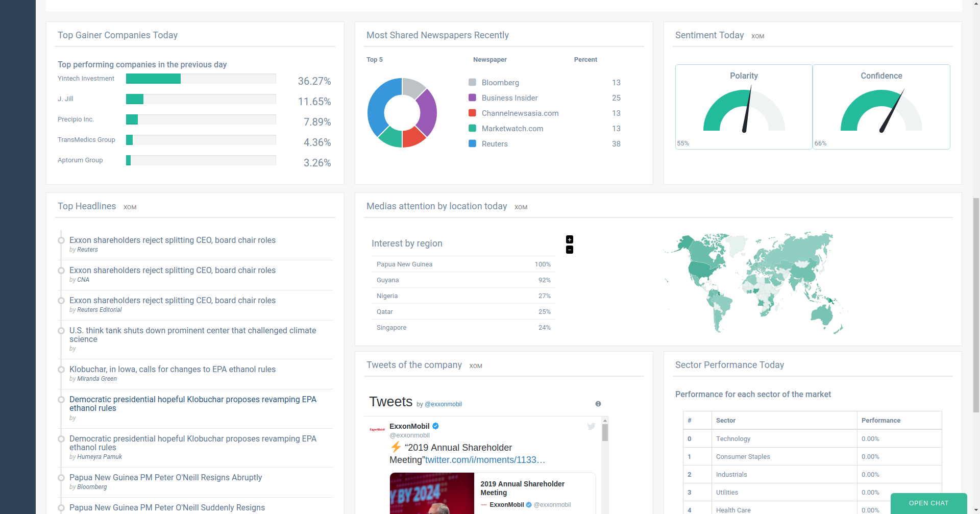Viewport: 980px width, 514px height.
Task: Select the Qatar region row
Action: point(463,312)
